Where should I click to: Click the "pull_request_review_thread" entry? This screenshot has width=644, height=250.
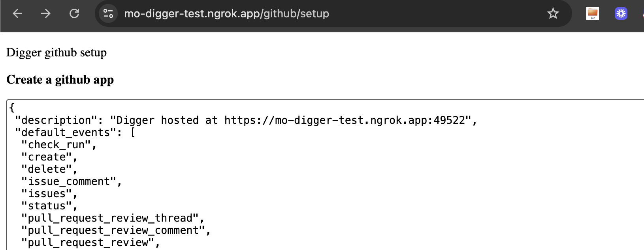click(113, 218)
